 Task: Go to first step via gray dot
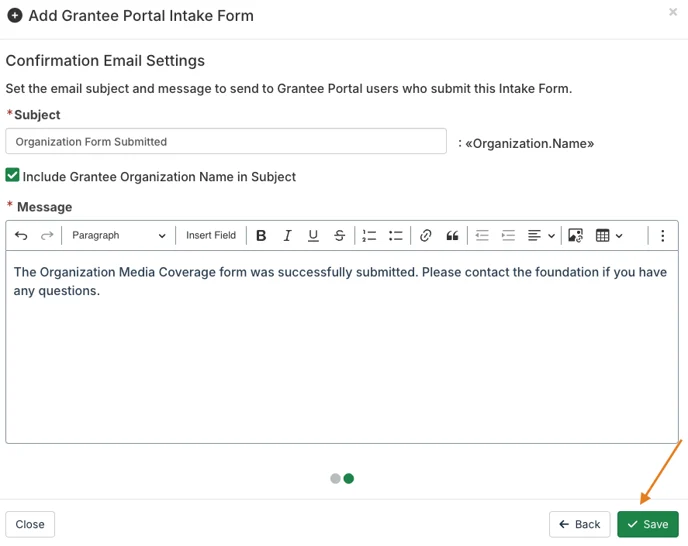(335, 478)
